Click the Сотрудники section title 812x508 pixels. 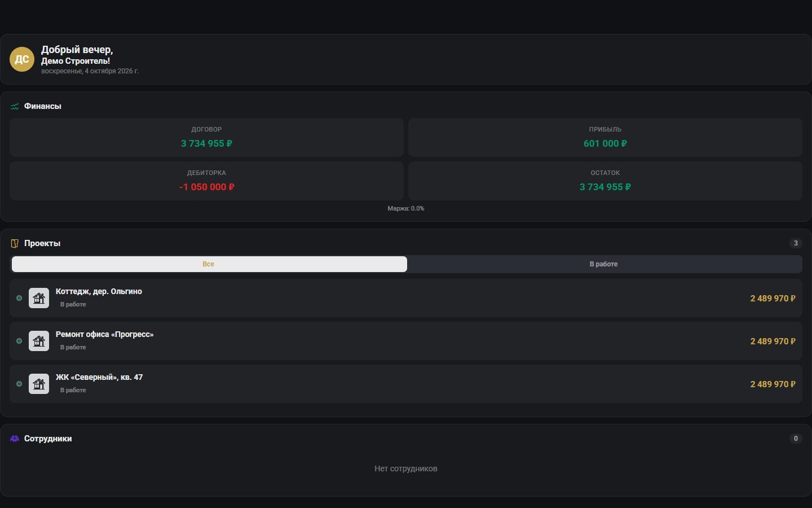48,439
